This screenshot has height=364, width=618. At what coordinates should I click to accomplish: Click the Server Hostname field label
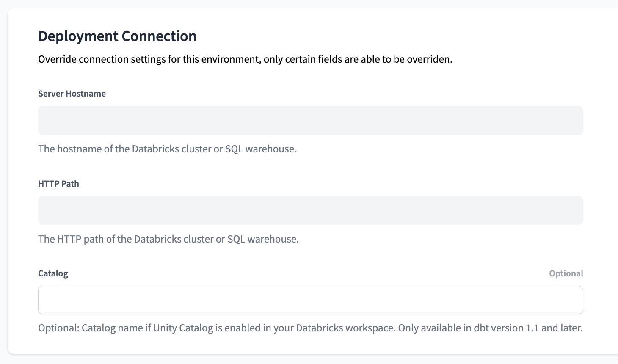tap(72, 94)
